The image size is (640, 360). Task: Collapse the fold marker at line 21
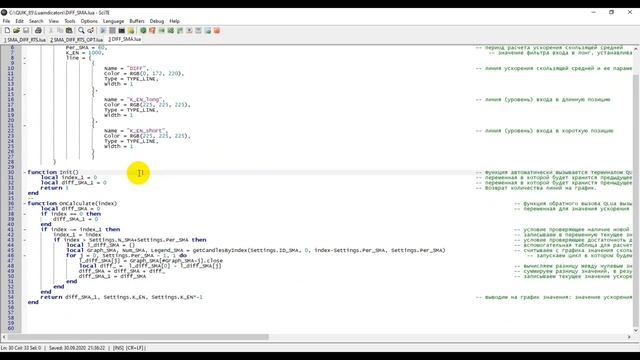point(24,125)
